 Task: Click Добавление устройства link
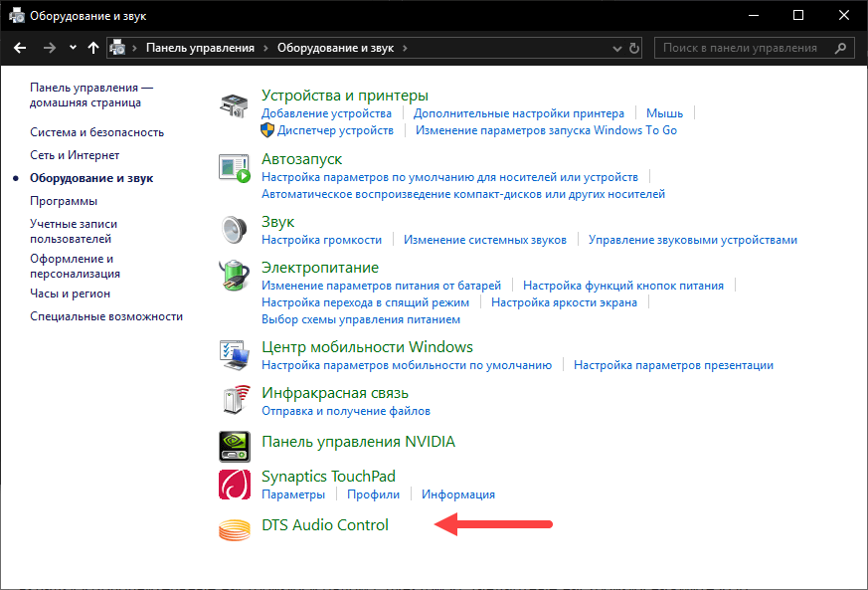click(x=326, y=113)
